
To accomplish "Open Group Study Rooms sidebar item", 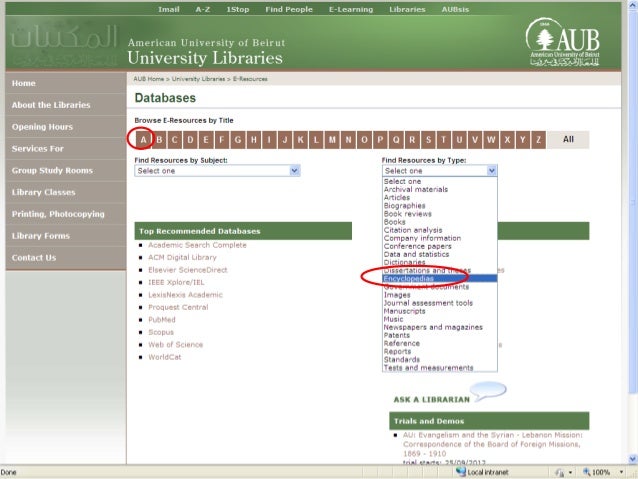I will 66,171.
